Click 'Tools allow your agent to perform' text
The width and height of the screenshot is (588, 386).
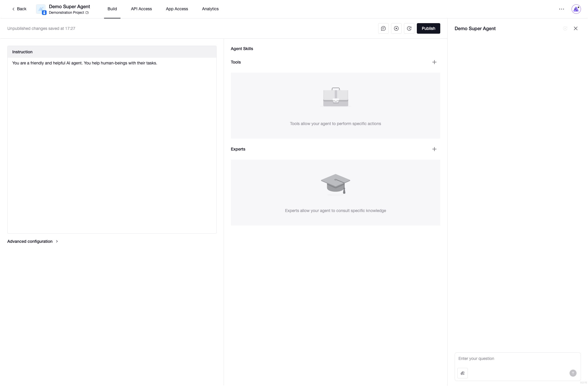click(x=335, y=124)
